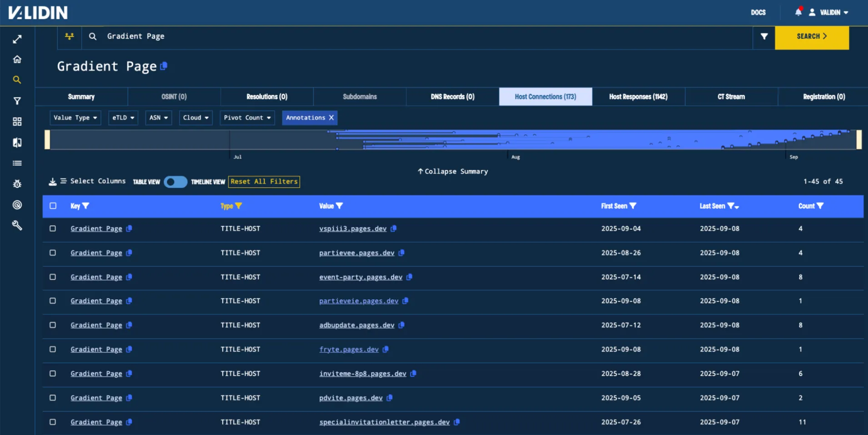The height and width of the screenshot is (435, 868).
Task: Open the list lines icon in sidebar
Action: pyautogui.click(x=17, y=163)
